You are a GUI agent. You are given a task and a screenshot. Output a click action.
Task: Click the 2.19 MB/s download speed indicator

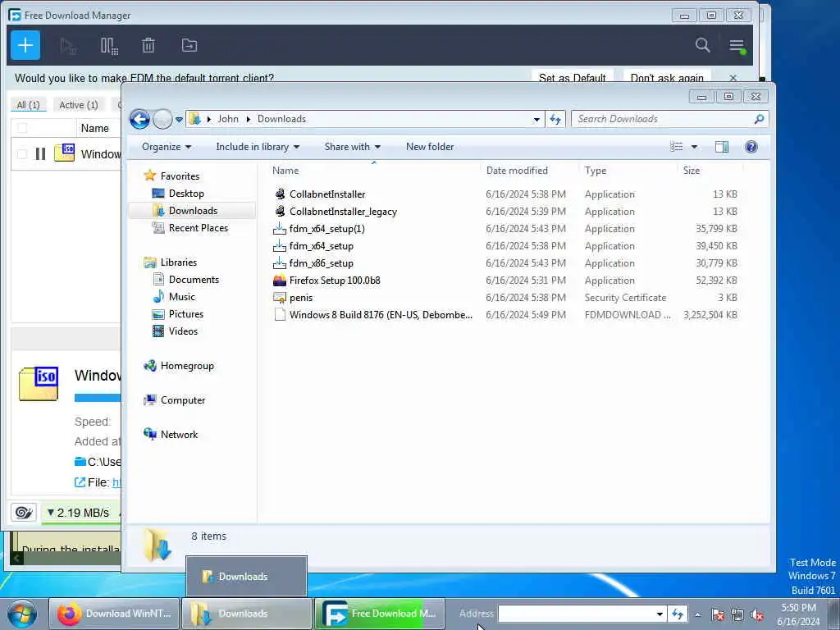coord(79,513)
